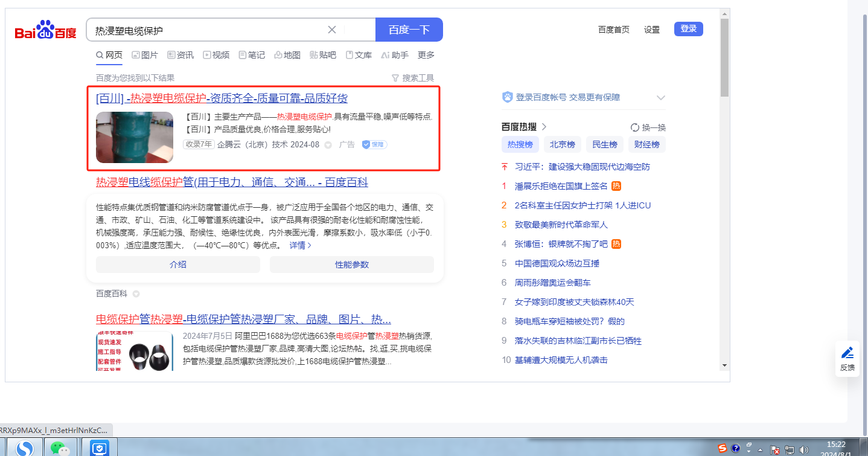Click the green pipe thumbnail in the ad result

135,137
